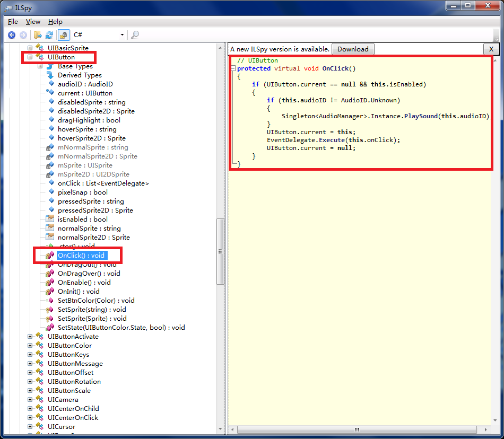Expand the UIButtonActivate class node
Screen dimensions: 504x439
click(30, 337)
